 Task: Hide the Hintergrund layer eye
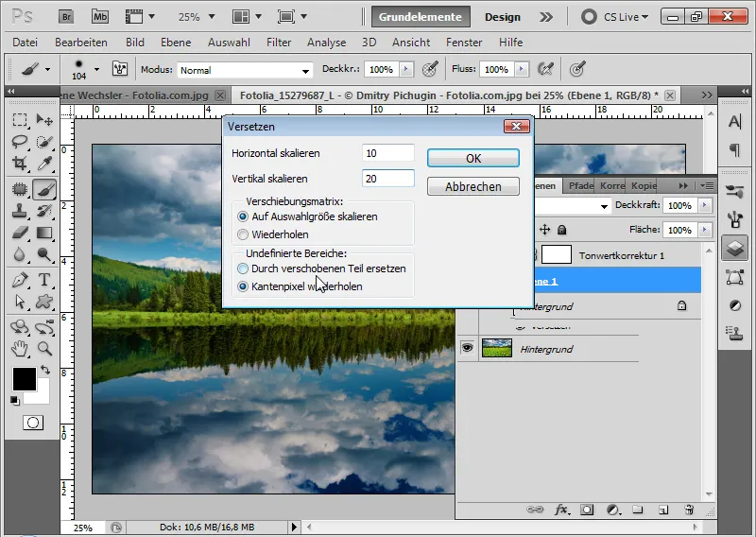pyautogui.click(x=467, y=348)
